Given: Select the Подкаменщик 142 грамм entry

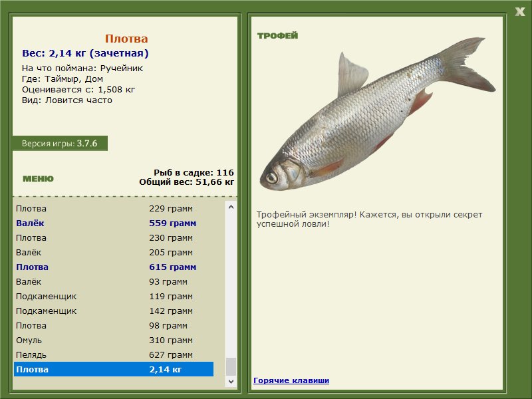Looking at the screenshot, I should pyautogui.click(x=114, y=311).
